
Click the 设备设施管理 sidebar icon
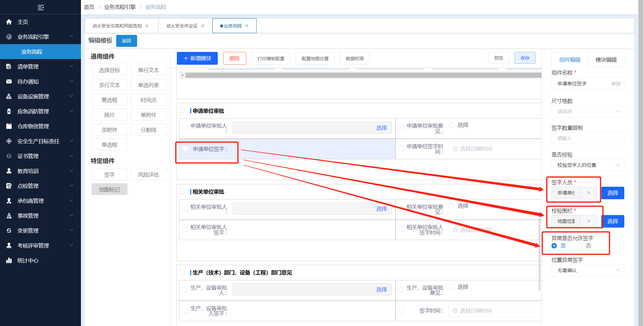click(9, 96)
